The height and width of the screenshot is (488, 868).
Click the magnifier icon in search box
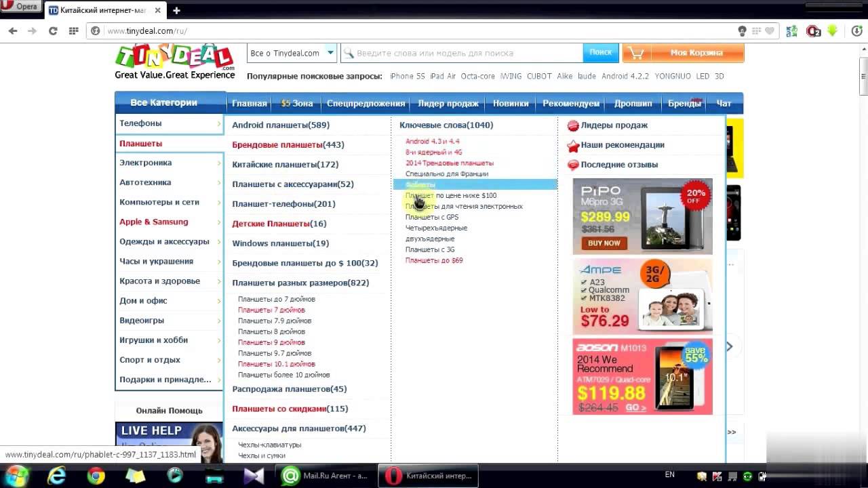click(x=349, y=53)
